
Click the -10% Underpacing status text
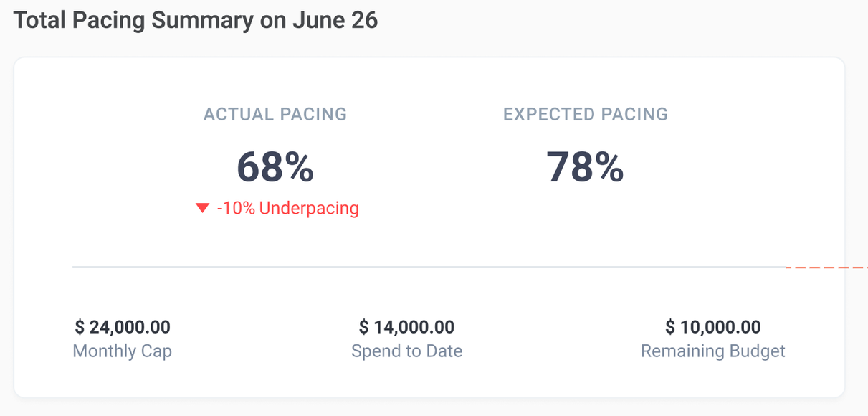click(287, 208)
